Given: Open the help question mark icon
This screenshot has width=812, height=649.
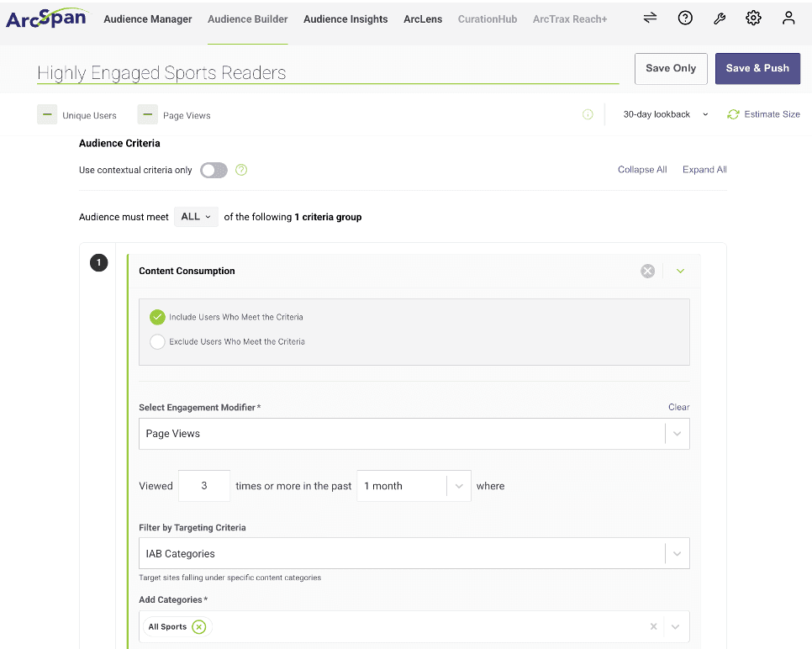Looking at the screenshot, I should [685, 18].
